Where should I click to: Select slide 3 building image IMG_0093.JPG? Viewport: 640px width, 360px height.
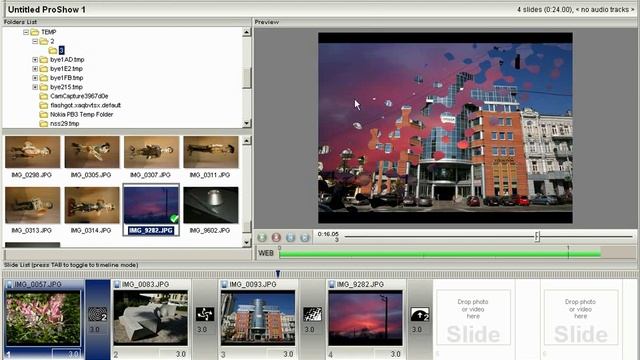pyautogui.click(x=258, y=318)
